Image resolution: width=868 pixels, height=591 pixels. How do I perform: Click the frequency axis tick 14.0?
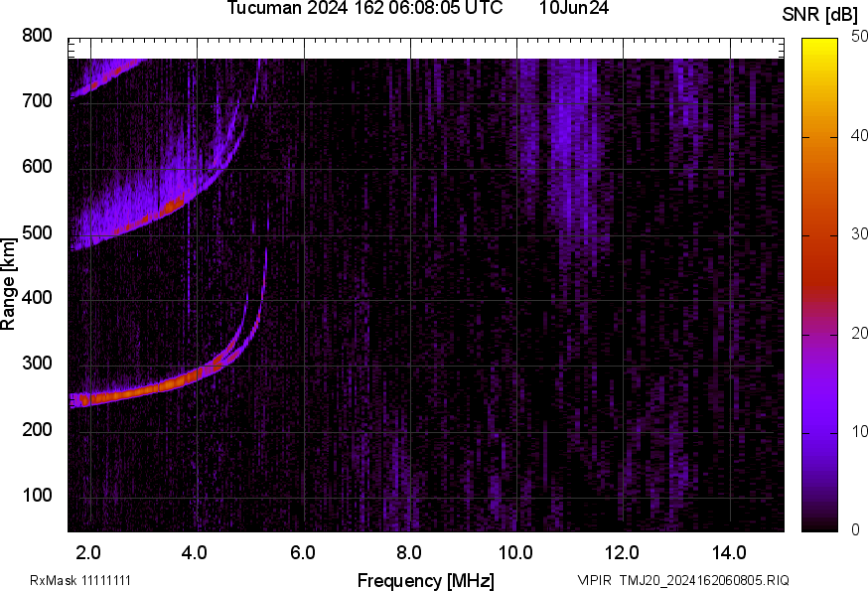point(729,553)
